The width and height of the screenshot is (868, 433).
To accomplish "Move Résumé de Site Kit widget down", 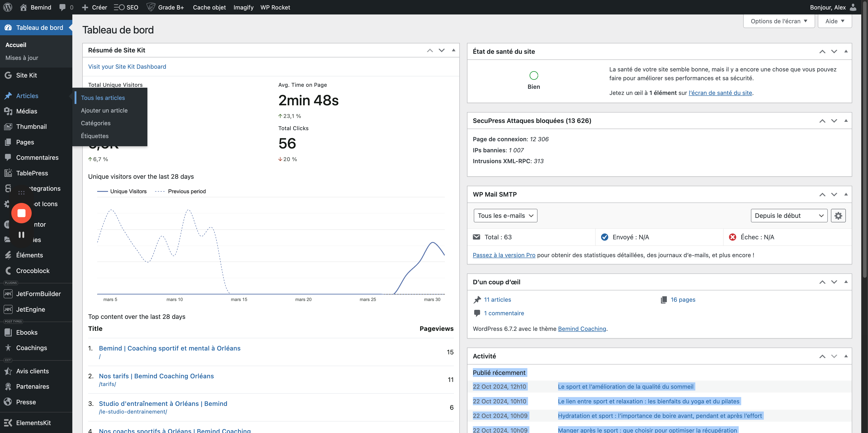I will tap(441, 50).
